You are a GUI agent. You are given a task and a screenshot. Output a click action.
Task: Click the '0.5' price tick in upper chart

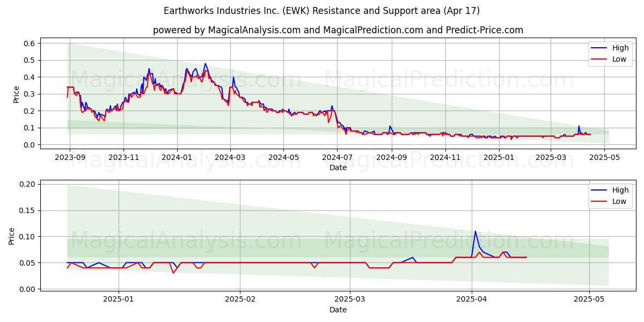(29, 60)
